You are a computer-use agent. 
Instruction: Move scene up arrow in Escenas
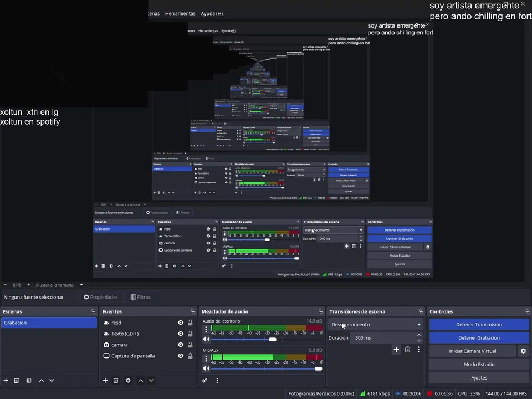[x=41, y=381]
